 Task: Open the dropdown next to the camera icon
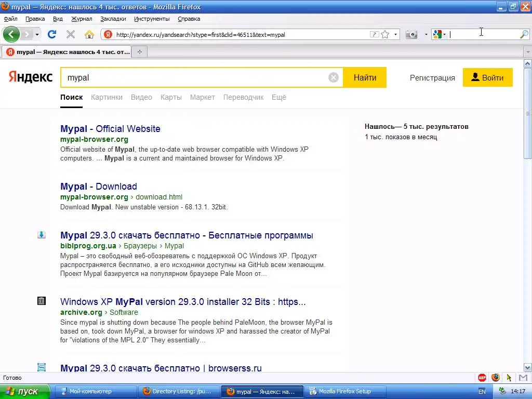pyautogui.click(x=426, y=34)
